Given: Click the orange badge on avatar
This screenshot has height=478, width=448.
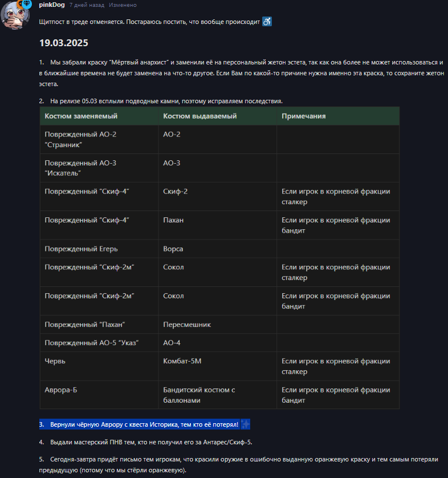Looking at the screenshot, I should coord(20,4).
